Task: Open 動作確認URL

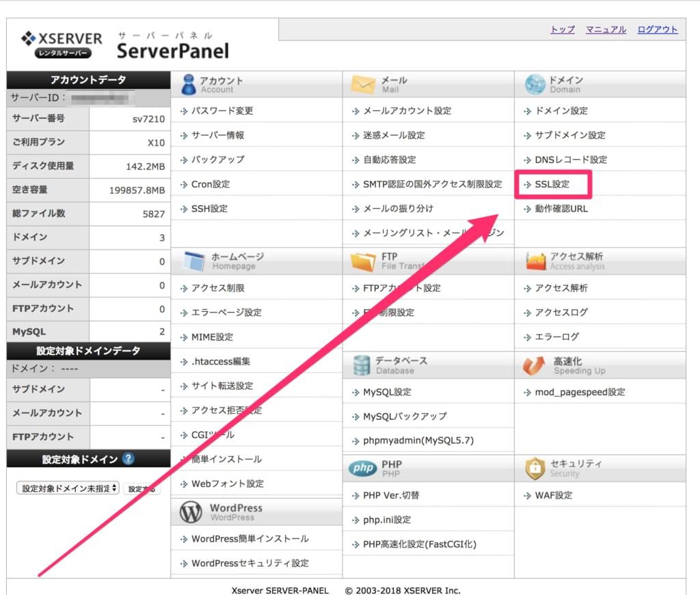Action: coord(561,209)
